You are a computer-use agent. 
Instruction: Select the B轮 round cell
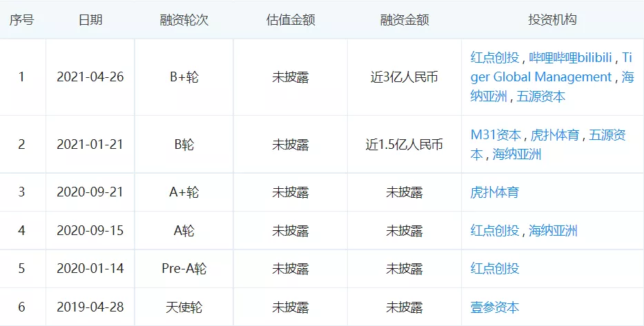[x=184, y=144]
